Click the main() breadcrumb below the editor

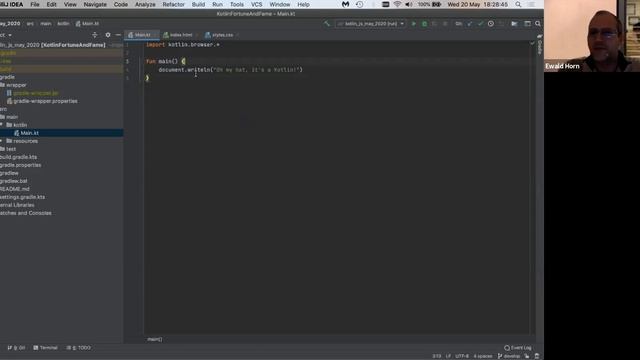[155, 339]
